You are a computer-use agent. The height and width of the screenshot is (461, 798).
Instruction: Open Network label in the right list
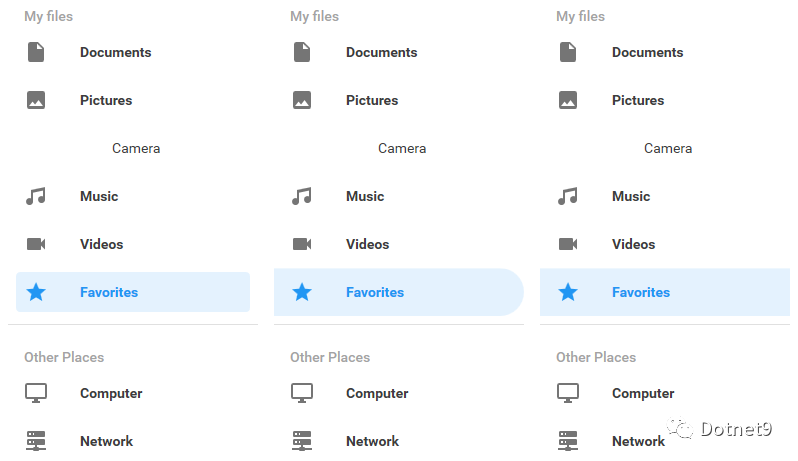click(x=638, y=441)
